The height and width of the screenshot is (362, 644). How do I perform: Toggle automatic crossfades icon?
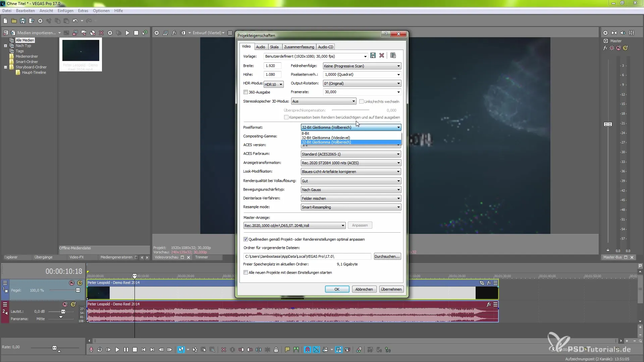316,350
